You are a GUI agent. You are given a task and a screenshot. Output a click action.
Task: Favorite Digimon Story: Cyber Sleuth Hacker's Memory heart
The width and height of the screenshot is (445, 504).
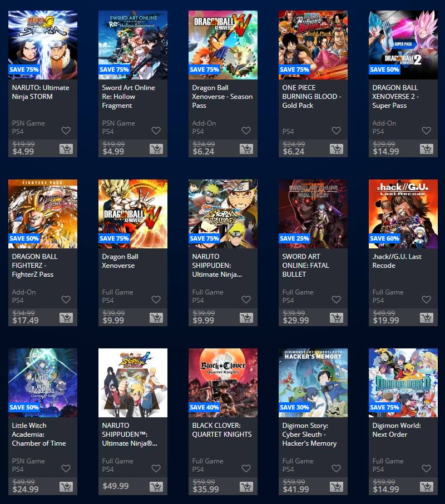(336, 468)
